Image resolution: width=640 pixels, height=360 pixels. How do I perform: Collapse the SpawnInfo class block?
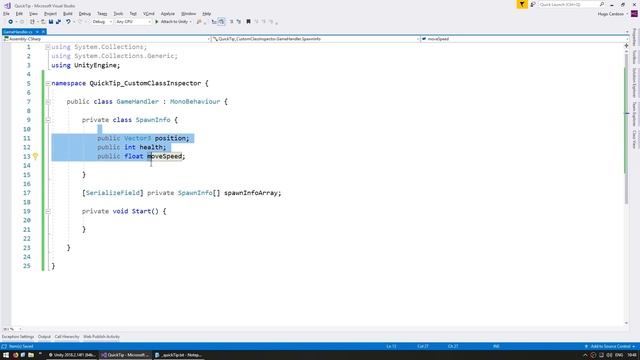48,120
